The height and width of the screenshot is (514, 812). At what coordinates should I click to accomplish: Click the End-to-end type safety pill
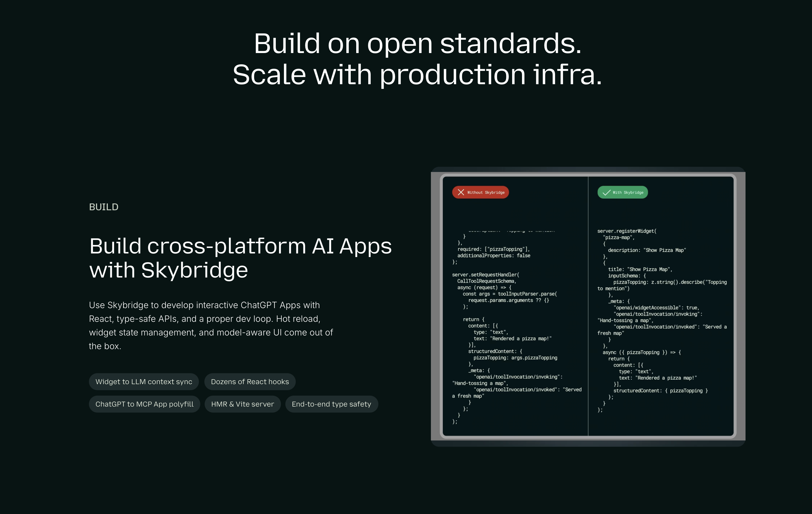(x=331, y=404)
